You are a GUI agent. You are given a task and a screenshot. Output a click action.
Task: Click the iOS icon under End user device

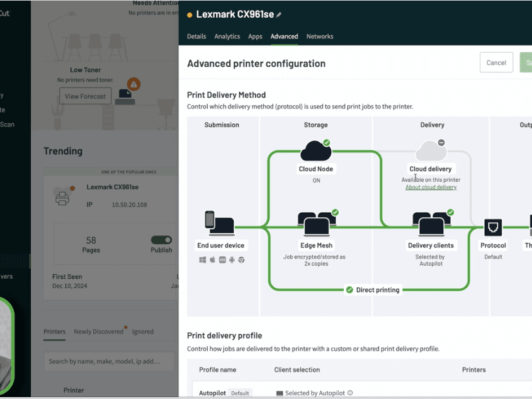pos(222,260)
